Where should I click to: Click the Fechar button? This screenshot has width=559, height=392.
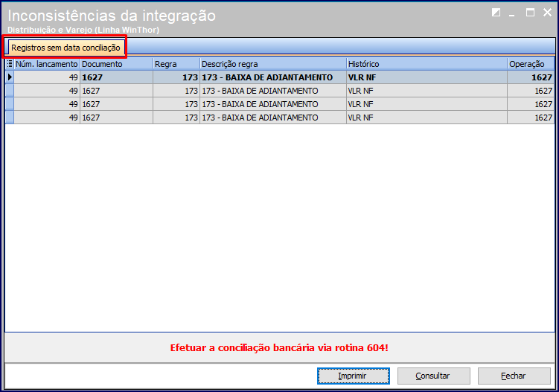[x=514, y=376]
